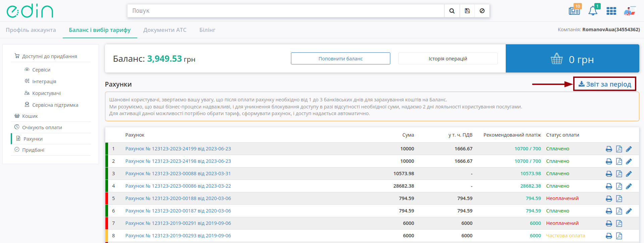
Task: Open the apps grid icon
Action: pyautogui.click(x=611, y=11)
